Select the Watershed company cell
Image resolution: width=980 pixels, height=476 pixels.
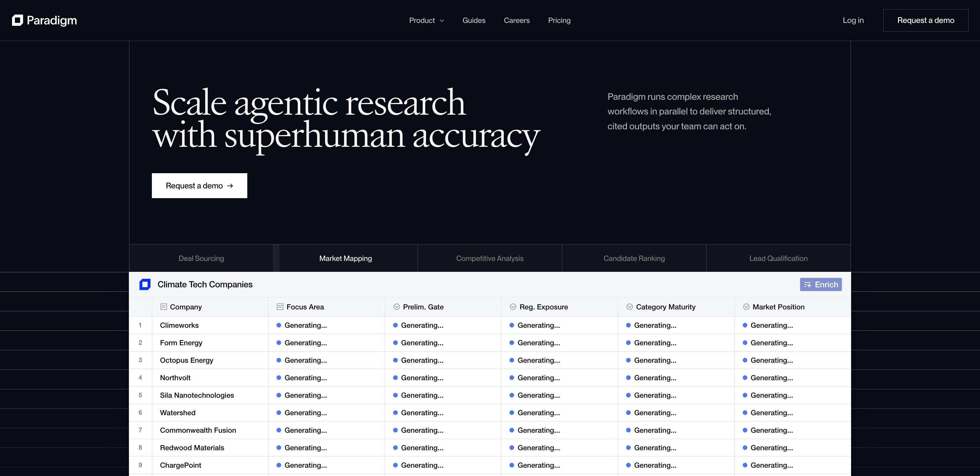(210, 413)
